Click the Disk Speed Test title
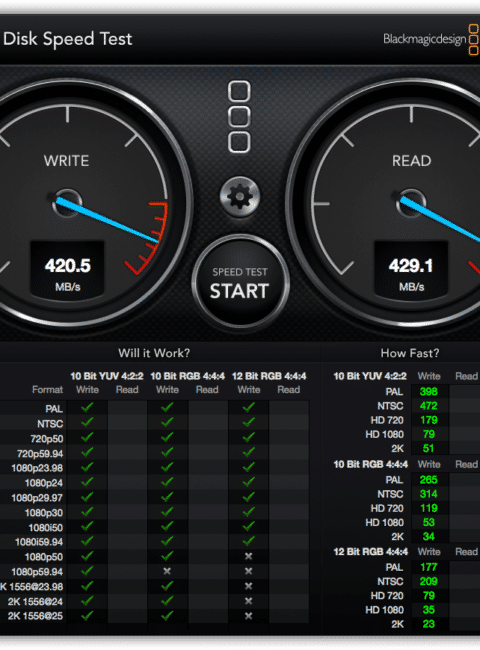Viewport: 480px width, 650px height. [68, 39]
